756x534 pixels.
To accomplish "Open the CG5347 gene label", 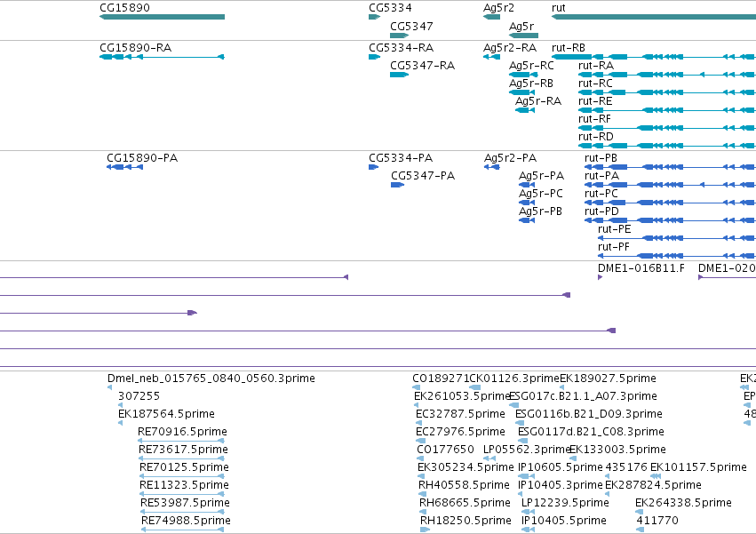I will click(x=411, y=26).
